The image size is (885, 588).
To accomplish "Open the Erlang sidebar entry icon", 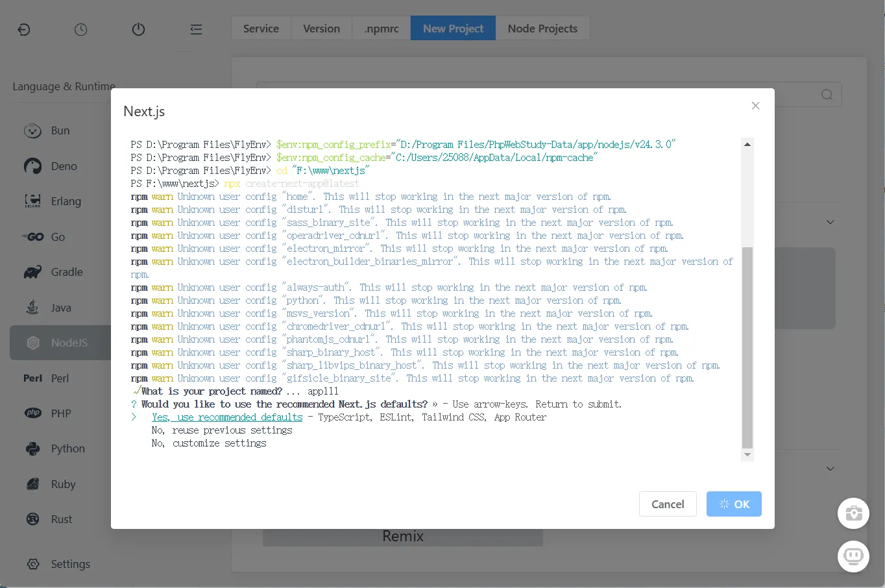I will (x=32, y=201).
